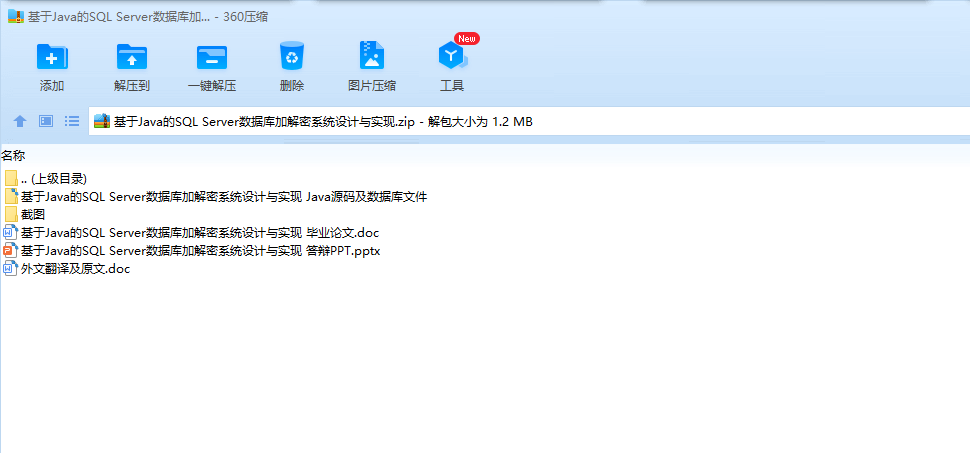970x453 pixels.
Task: Select the 'Java源码及数据库文件' folder name
Action: pyautogui.click(x=224, y=197)
